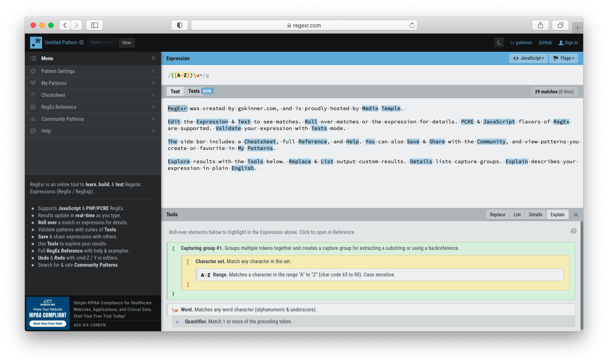Image resolution: width=608 pixels, height=364 pixels.
Task: Click the HIPAA Compliant ad thumbnail
Action: tap(48, 314)
